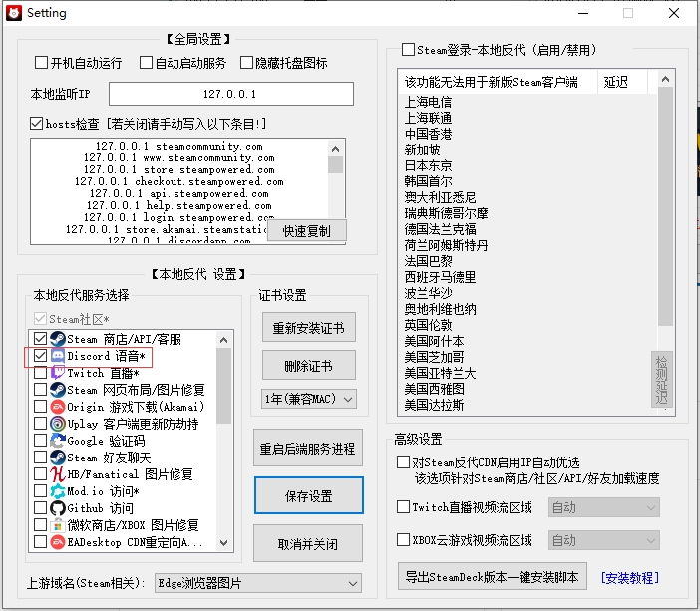The width and height of the screenshot is (700, 611).
Task: Click the 保存设置 button
Action: point(307,497)
